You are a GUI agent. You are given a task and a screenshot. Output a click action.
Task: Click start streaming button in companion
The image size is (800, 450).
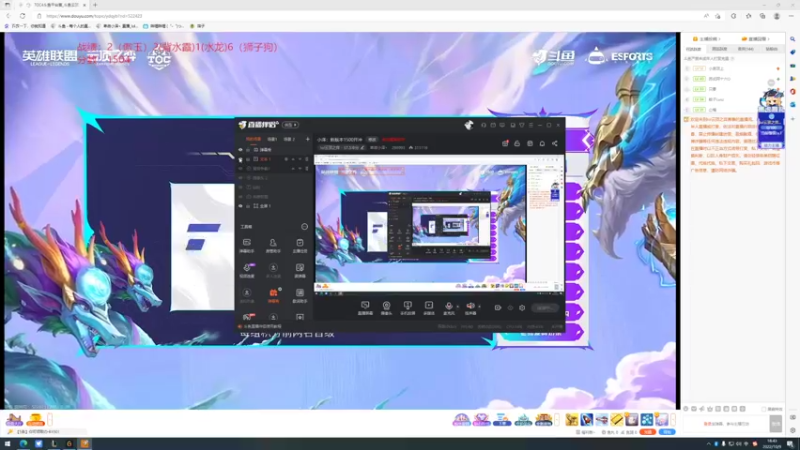pyautogui.click(x=544, y=308)
